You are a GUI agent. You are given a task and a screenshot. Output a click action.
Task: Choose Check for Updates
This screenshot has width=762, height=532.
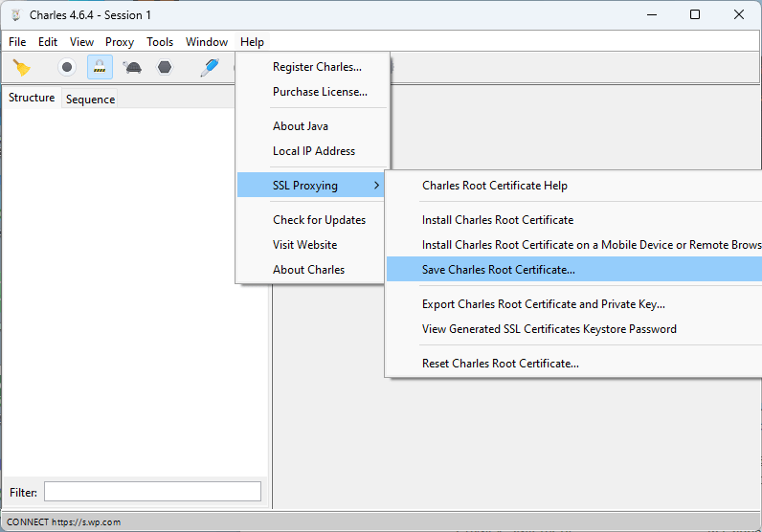click(x=313, y=220)
